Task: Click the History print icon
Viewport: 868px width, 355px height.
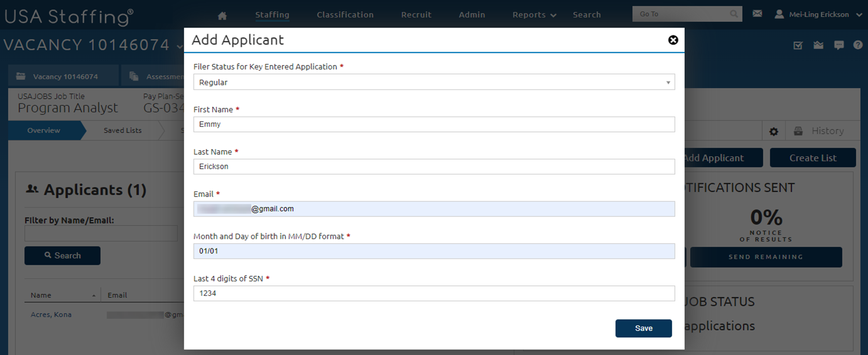Action: pos(798,131)
